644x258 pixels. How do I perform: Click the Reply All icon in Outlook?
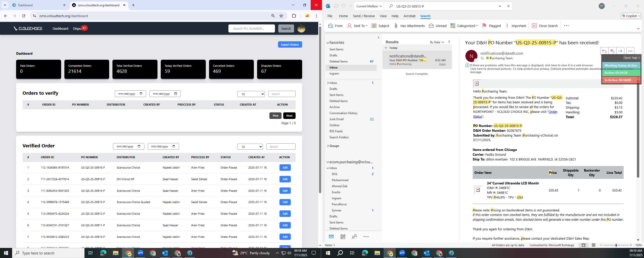(612, 51)
